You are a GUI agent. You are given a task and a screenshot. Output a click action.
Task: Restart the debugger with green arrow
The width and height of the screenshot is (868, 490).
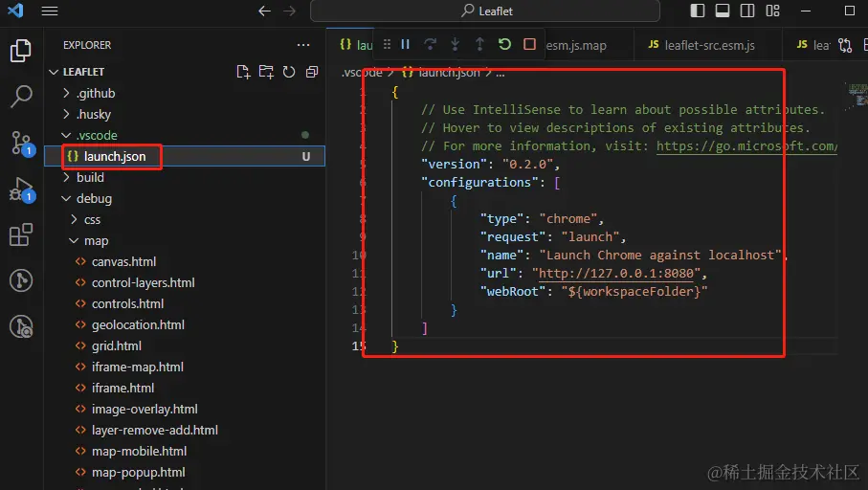click(504, 44)
